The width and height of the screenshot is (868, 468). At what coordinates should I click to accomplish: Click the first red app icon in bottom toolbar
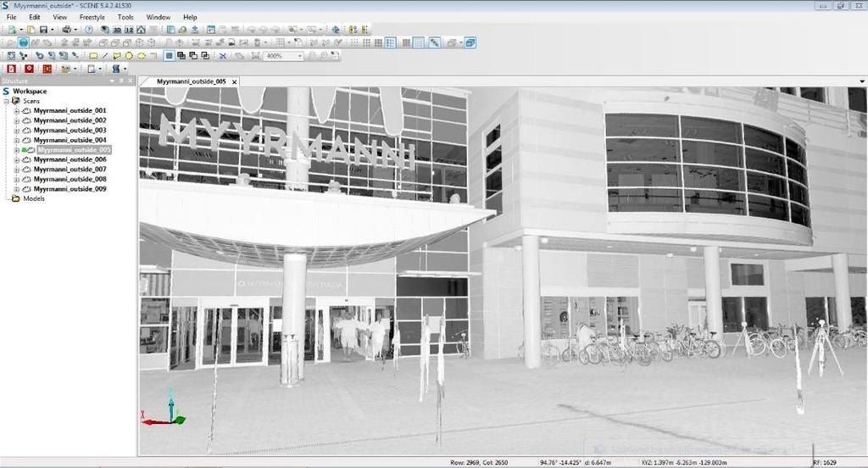point(11,69)
